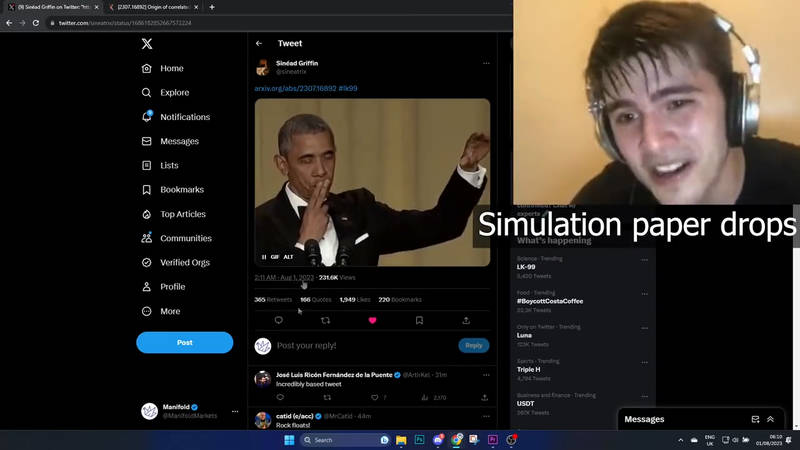Open options for USDT trend
The image size is (800, 450).
point(644,396)
